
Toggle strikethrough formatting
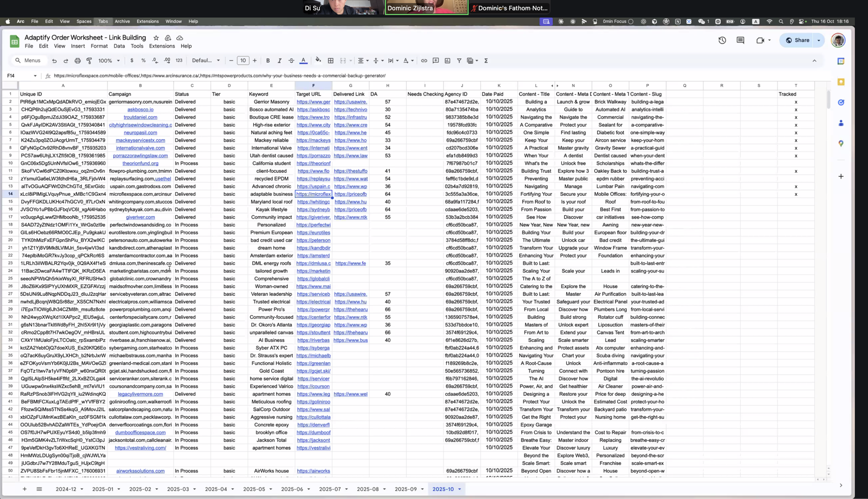(x=291, y=61)
